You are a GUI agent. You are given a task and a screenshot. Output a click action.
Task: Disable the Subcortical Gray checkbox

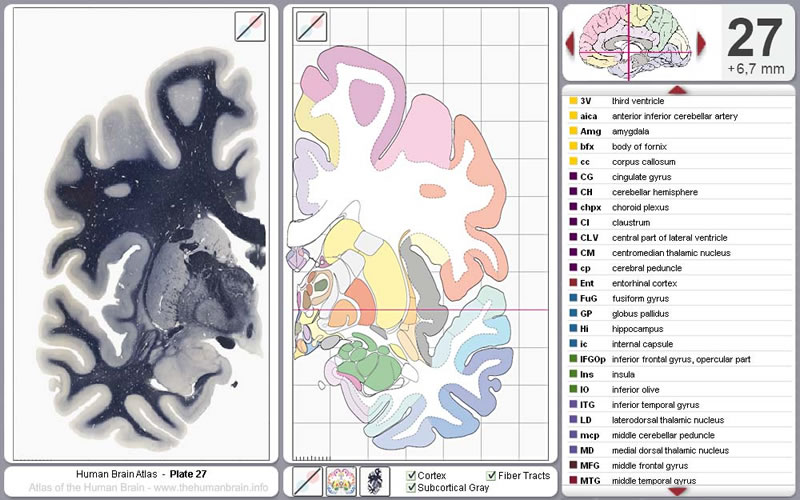(x=411, y=488)
